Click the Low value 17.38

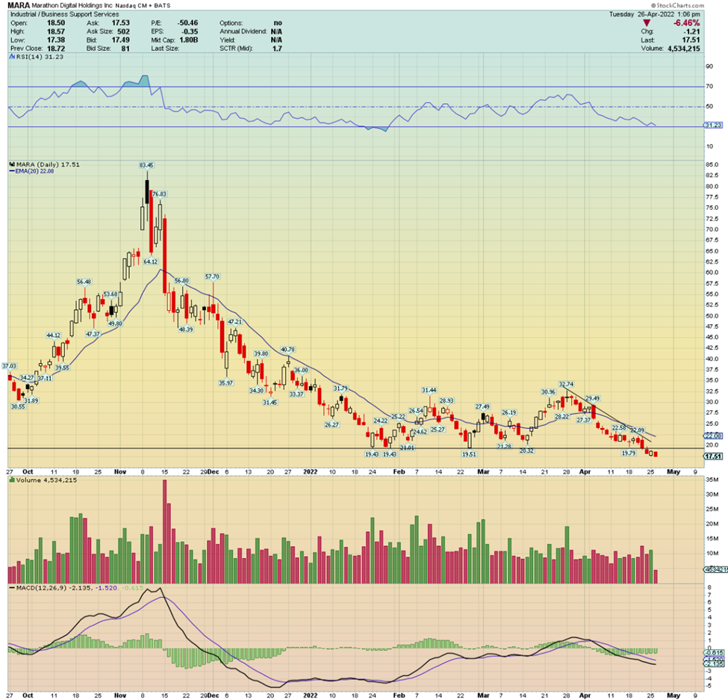[x=56, y=40]
